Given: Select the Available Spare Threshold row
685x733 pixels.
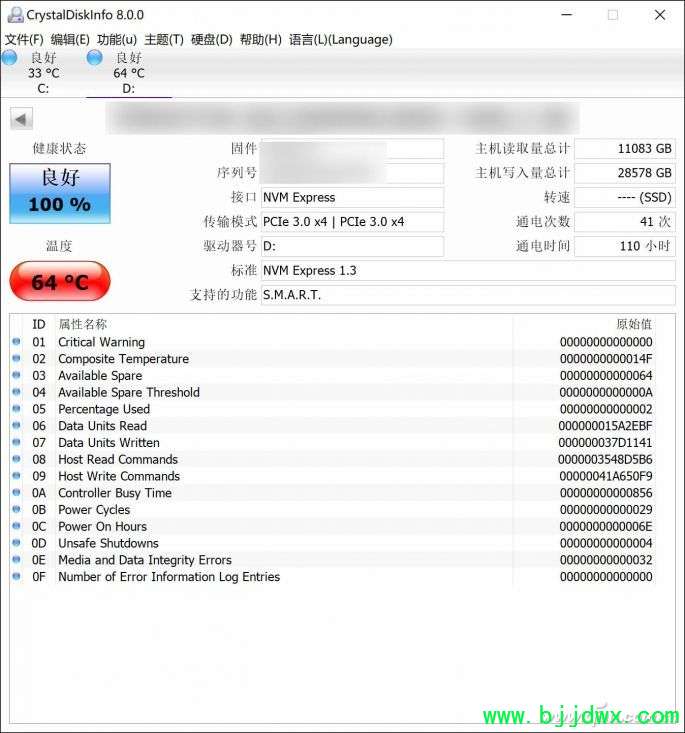Looking at the screenshot, I should pyautogui.click(x=332, y=392).
